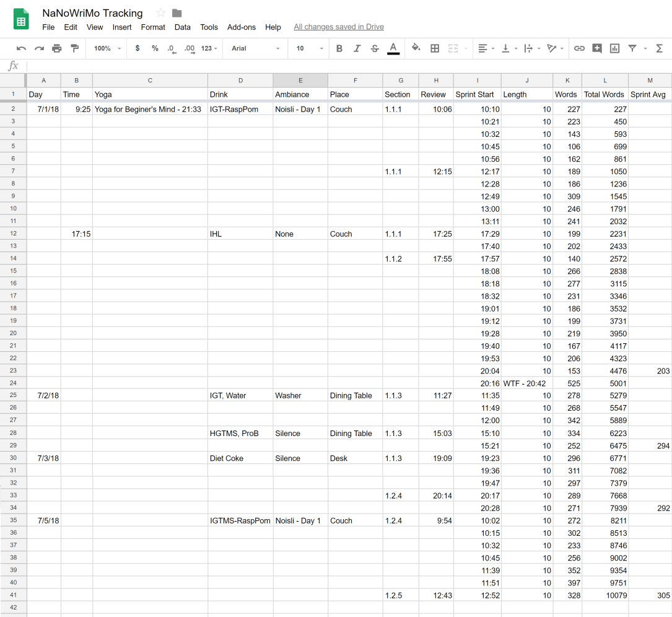Select the paint format roller
The height and width of the screenshot is (617, 672).
pos(75,48)
